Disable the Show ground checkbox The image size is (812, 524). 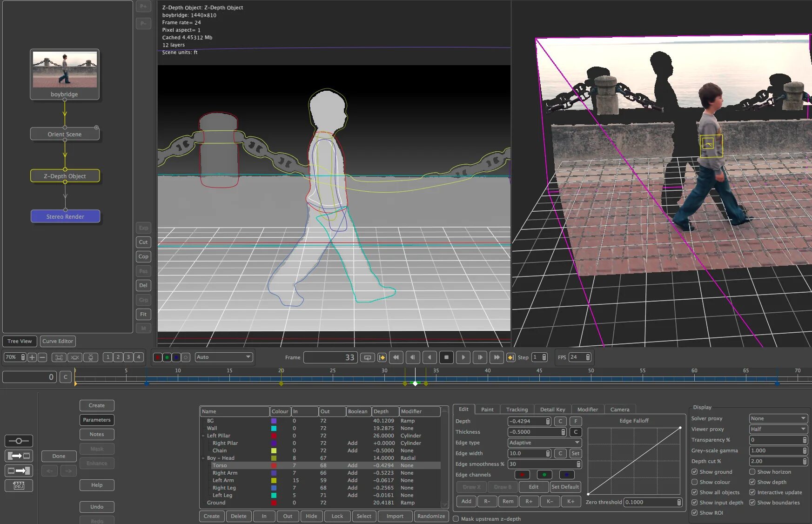[694, 471]
